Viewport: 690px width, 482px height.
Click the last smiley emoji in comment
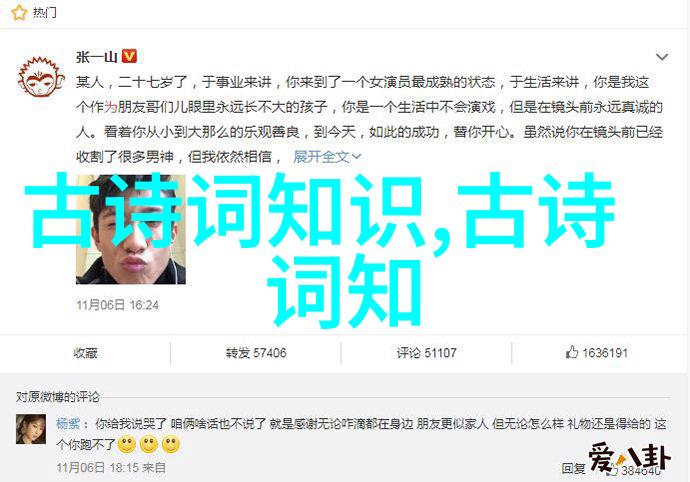tap(171, 445)
